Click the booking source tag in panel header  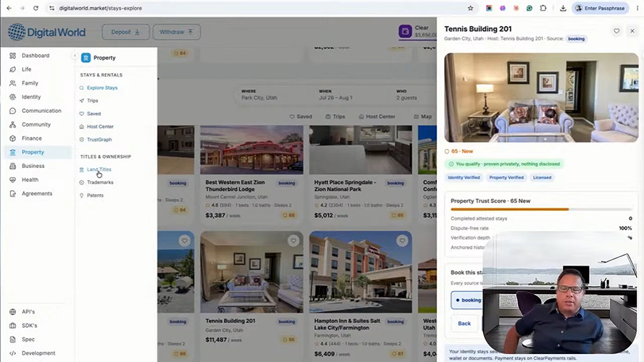pos(576,38)
